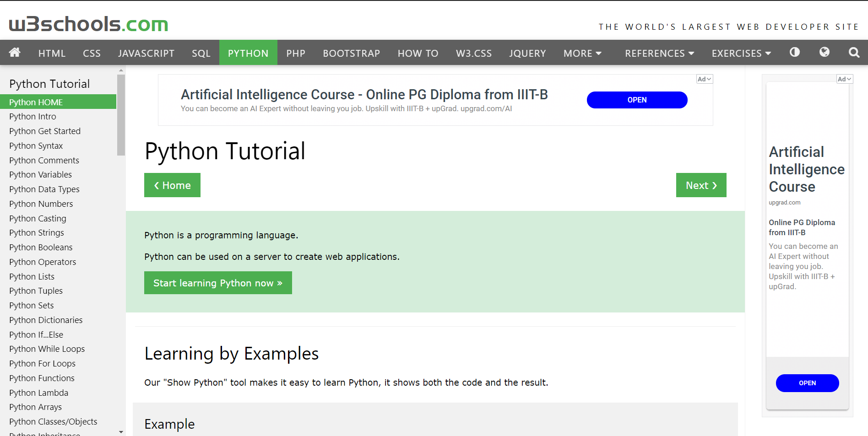Expand the REFERENCES dropdown
Image resolution: width=868 pixels, height=436 pixels.
(659, 53)
